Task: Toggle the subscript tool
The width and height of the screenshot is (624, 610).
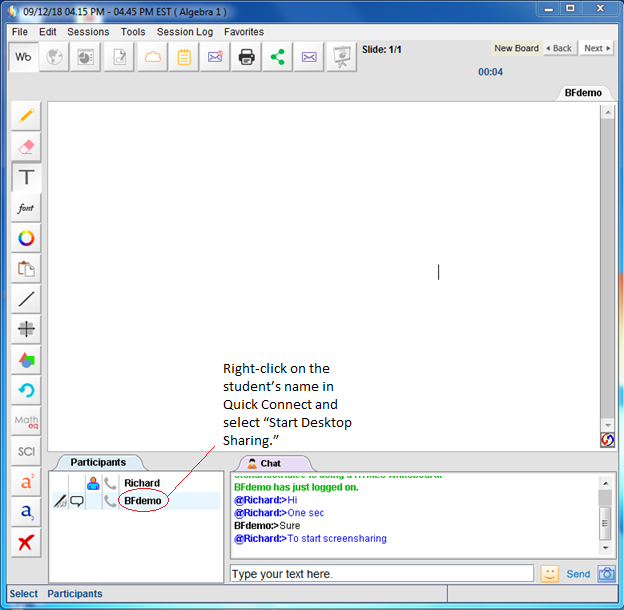Action: point(26,512)
